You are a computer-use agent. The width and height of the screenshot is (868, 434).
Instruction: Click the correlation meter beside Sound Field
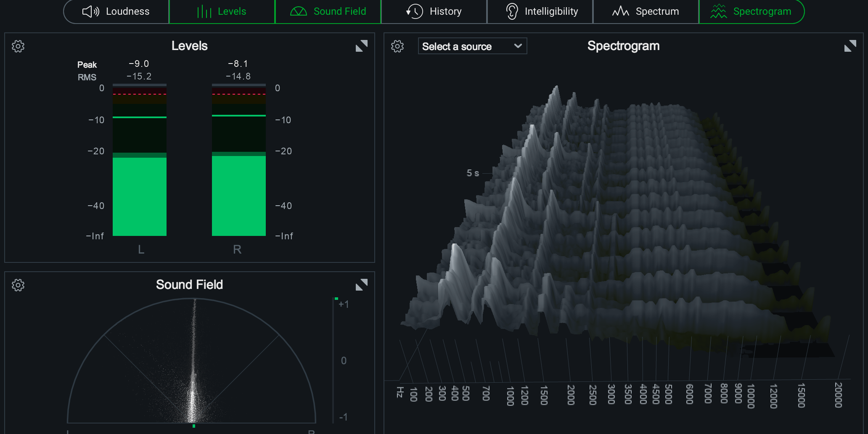coord(333,360)
